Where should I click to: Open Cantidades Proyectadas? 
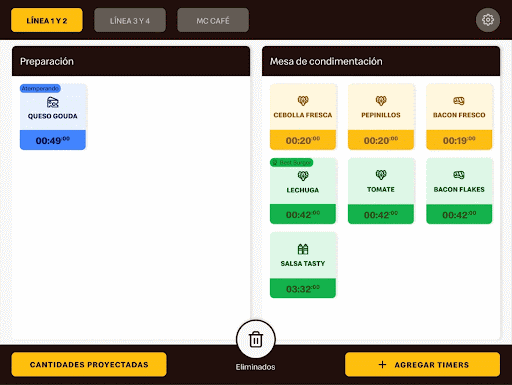click(89, 364)
